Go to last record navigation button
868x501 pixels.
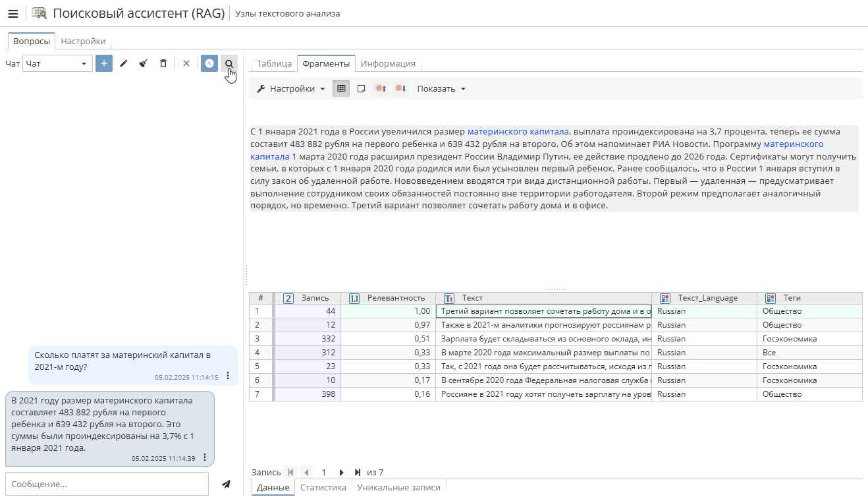click(357, 472)
